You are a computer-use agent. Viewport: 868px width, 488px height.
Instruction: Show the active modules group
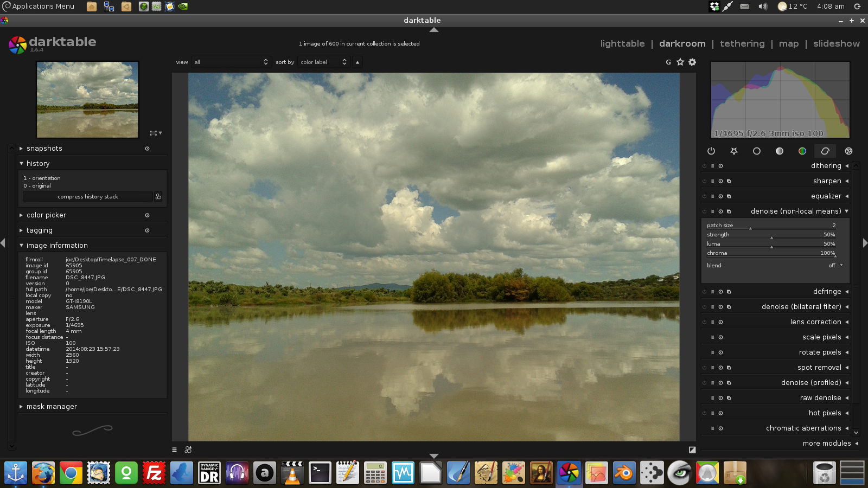pos(711,151)
